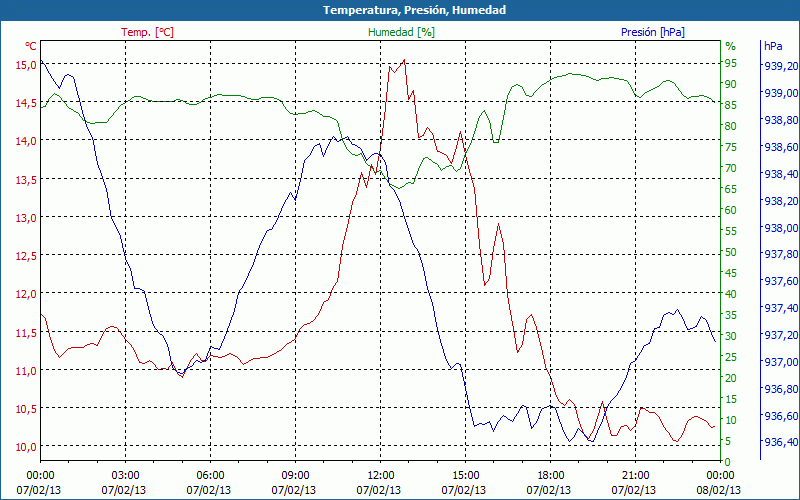Click the 938,60 pressure axis value
The image size is (800, 500).
click(781, 147)
